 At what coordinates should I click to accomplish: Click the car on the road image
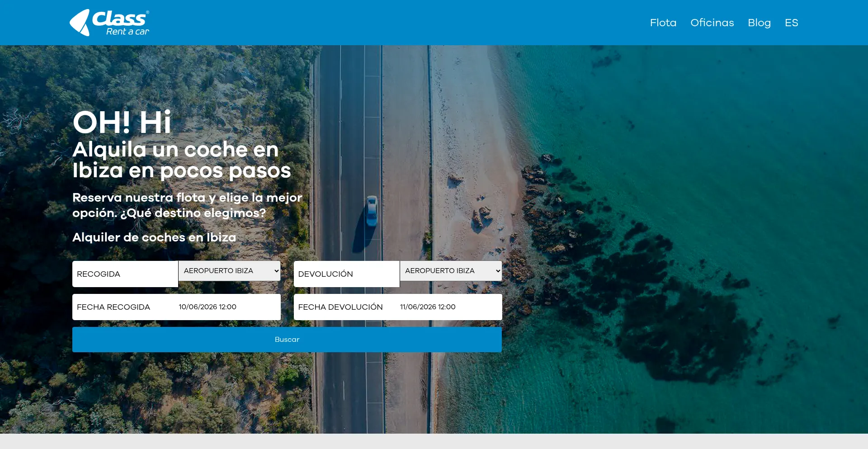pyautogui.click(x=372, y=211)
